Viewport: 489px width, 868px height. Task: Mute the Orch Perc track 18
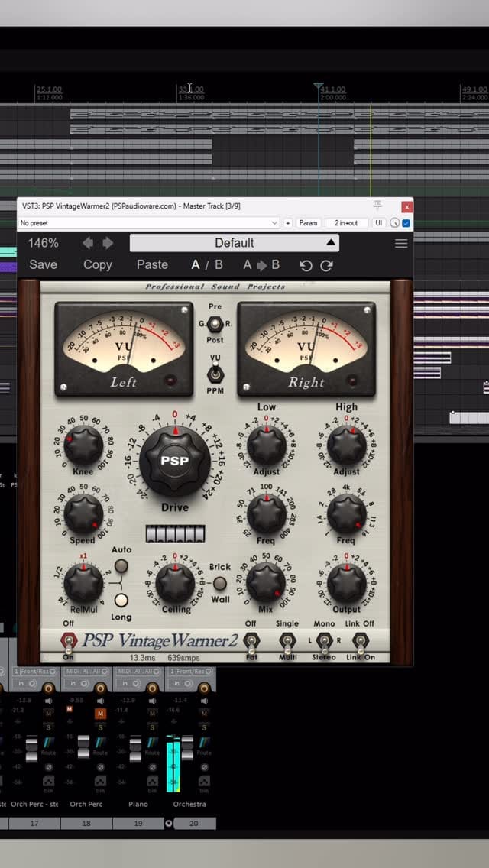(100, 714)
